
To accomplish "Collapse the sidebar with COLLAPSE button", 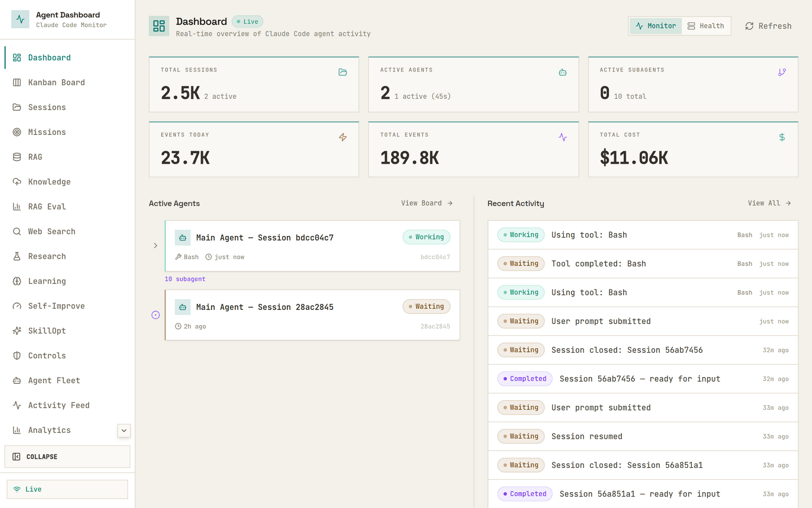I will [67, 457].
